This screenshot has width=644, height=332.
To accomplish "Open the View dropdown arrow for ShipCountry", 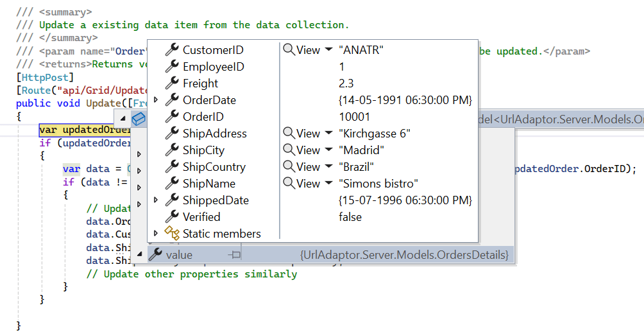I will (328, 167).
